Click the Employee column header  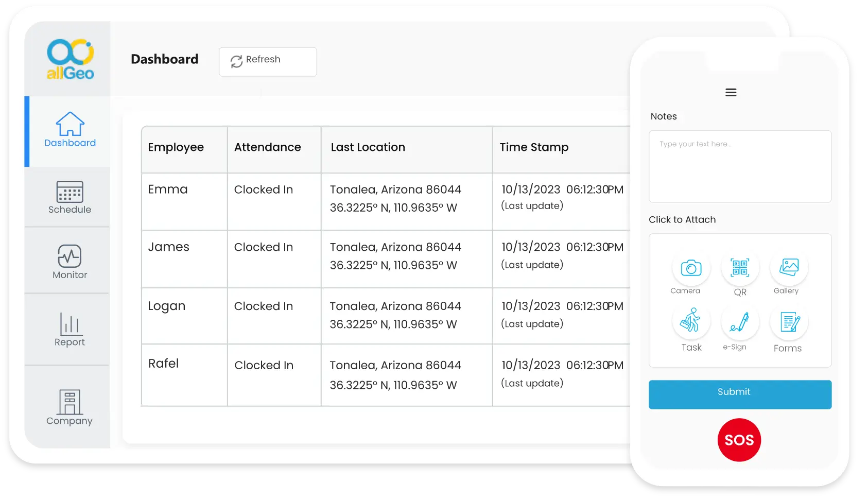[176, 148]
